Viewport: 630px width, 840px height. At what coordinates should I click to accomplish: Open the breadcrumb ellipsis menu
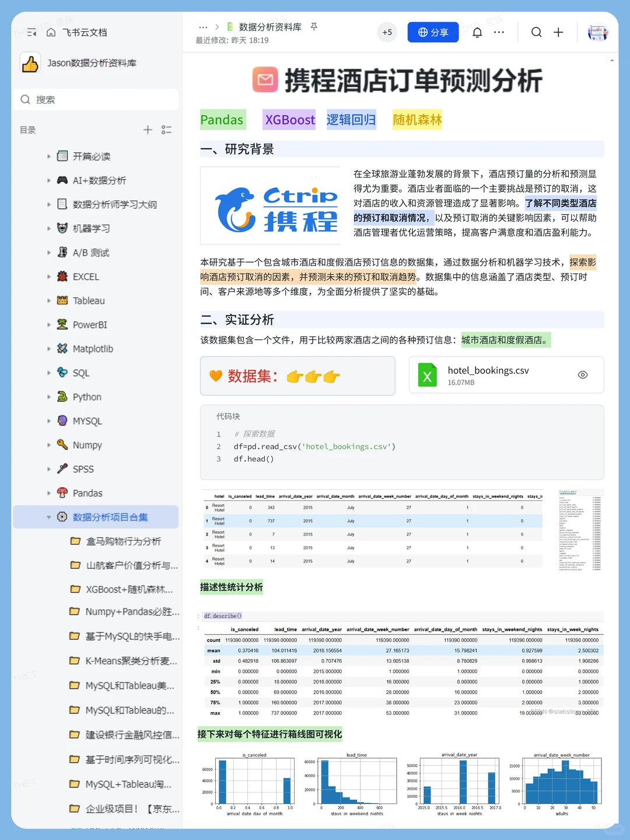click(203, 27)
